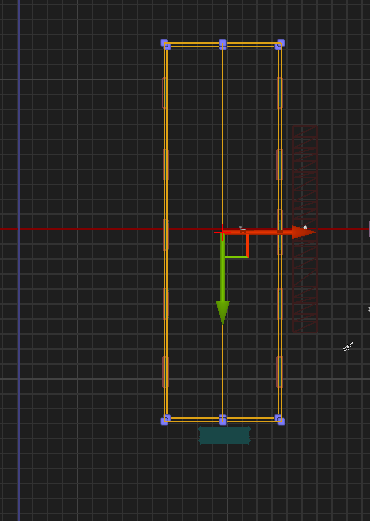Grab the green Y-axis arrow of move gizmo
This screenshot has width=370, height=521.
(x=223, y=279)
